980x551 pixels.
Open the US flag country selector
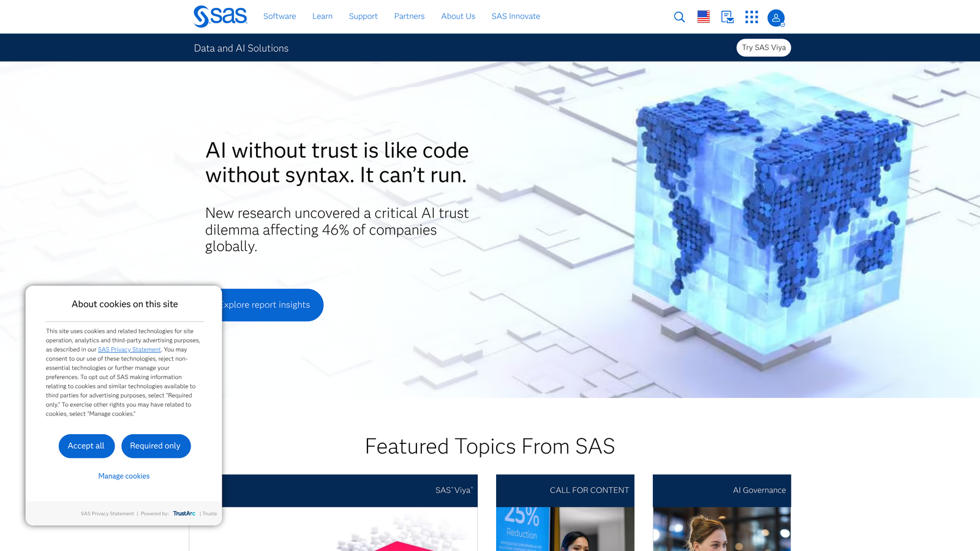point(703,17)
